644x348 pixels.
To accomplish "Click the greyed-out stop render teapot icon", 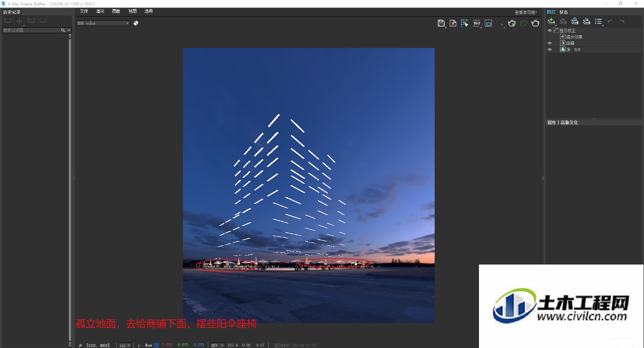I will pos(524,23).
